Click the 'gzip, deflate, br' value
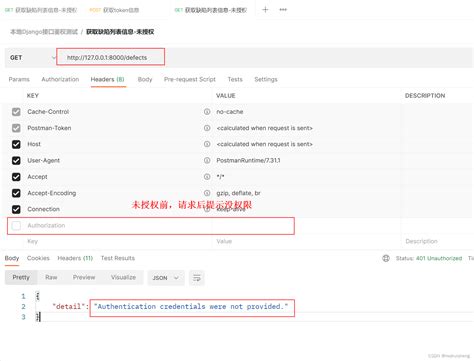Image resolution: width=474 pixels, height=361 pixels. tap(238, 193)
